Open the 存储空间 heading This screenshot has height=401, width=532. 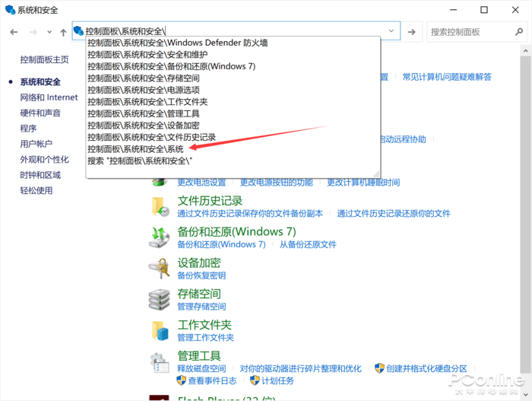pos(199,294)
